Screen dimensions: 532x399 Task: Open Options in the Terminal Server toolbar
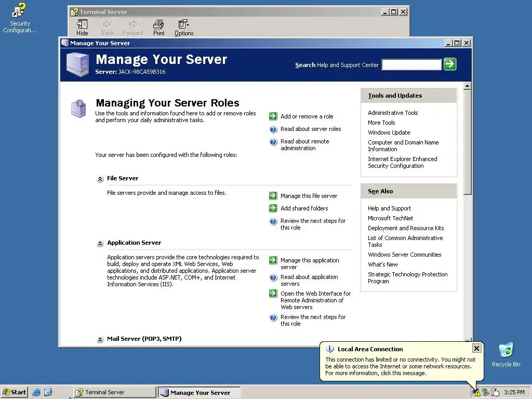point(184,28)
